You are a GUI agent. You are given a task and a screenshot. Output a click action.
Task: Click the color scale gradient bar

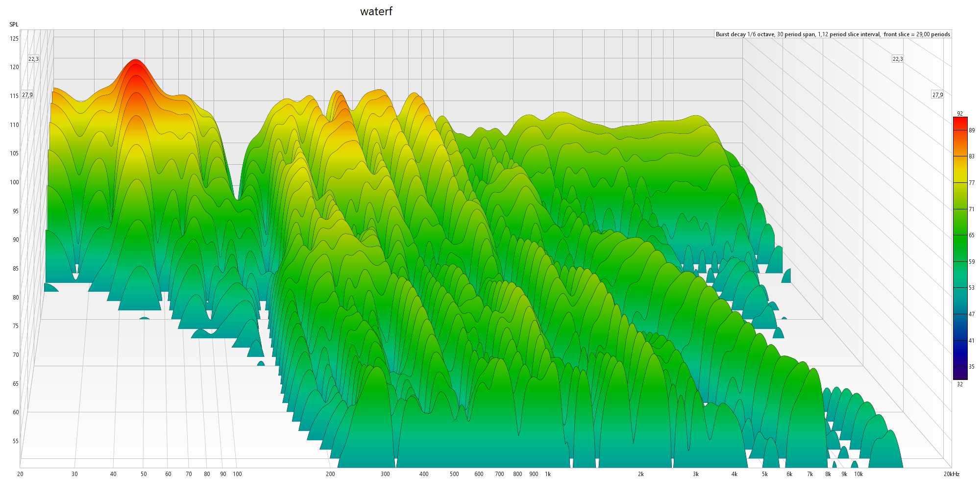(x=960, y=248)
